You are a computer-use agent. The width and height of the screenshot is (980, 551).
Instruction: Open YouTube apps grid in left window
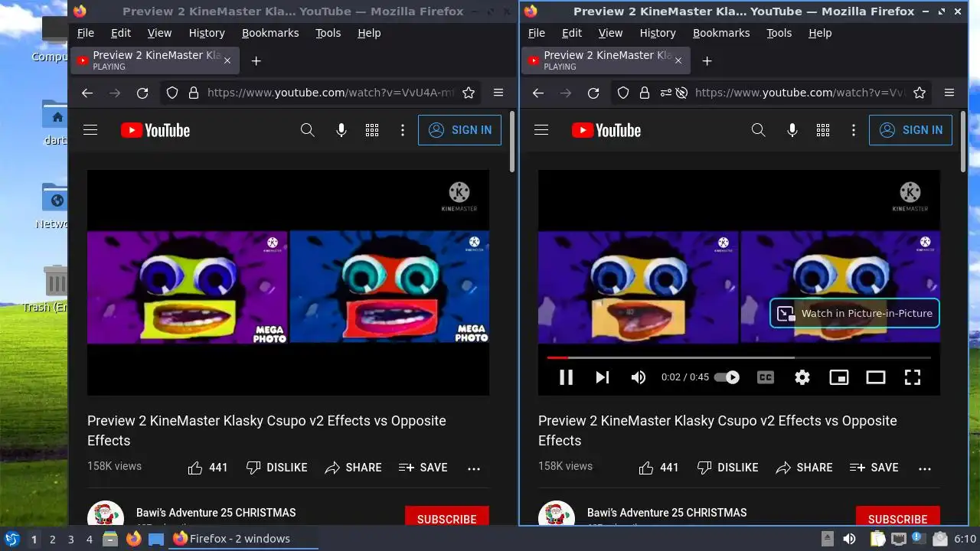(372, 130)
